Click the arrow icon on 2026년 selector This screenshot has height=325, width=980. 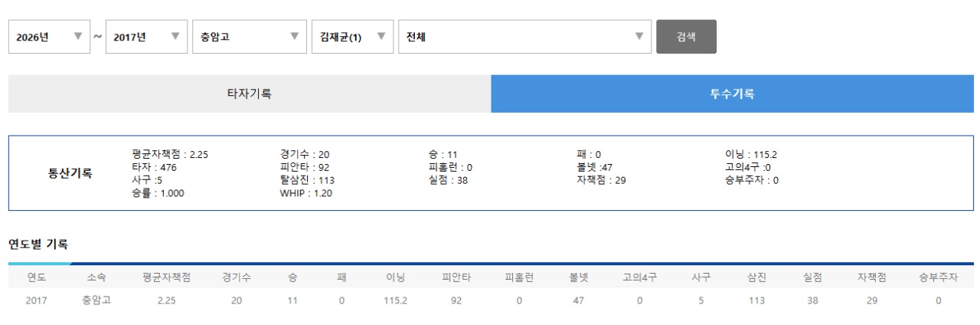(x=77, y=36)
